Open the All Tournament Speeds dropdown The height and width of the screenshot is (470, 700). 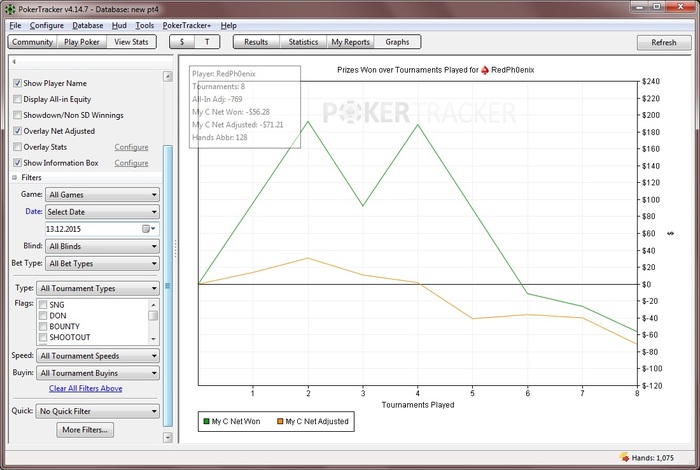point(98,356)
